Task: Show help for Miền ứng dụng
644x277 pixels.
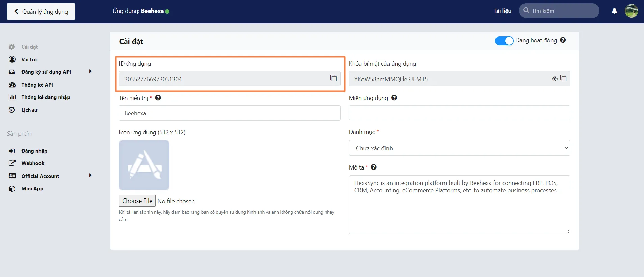Action: 394,98
